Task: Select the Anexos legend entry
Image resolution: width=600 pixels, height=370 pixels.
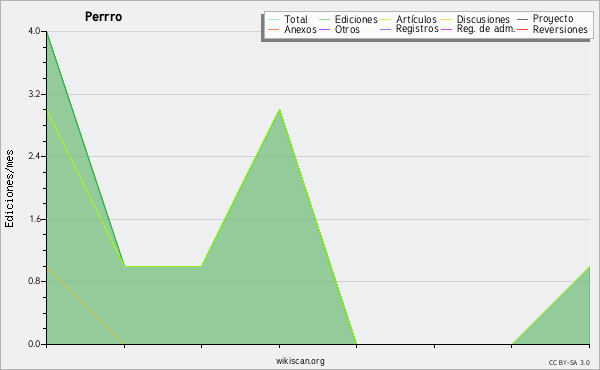Action: click(300, 29)
